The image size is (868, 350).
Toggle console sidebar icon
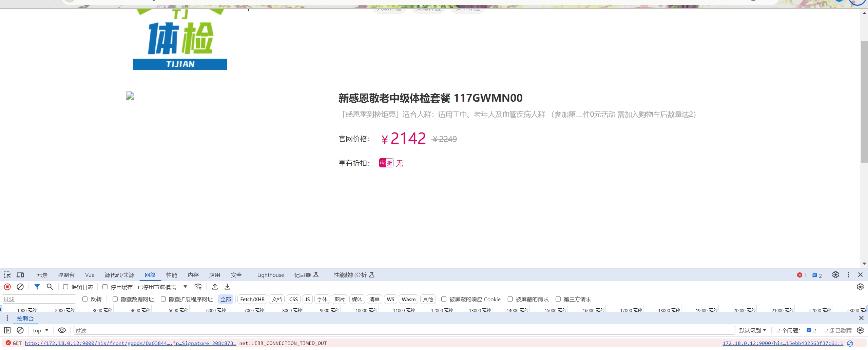pyautogui.click(x=7, y=330)
